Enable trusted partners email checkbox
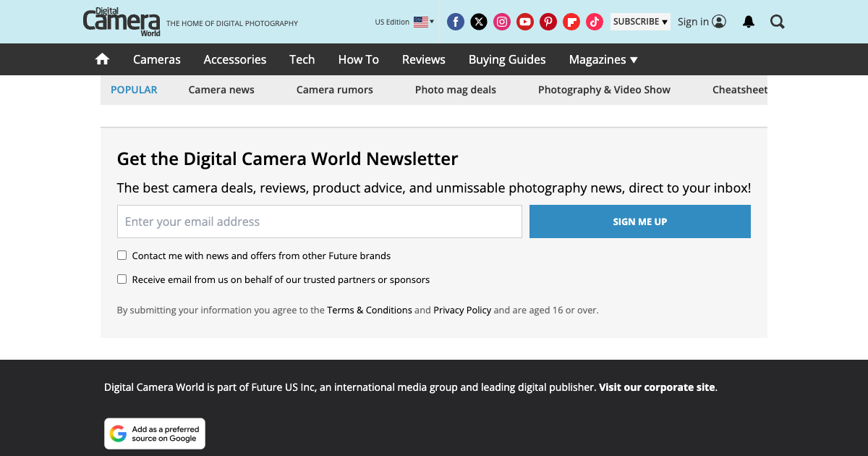 pyautogui.click(x=122, y=279)
